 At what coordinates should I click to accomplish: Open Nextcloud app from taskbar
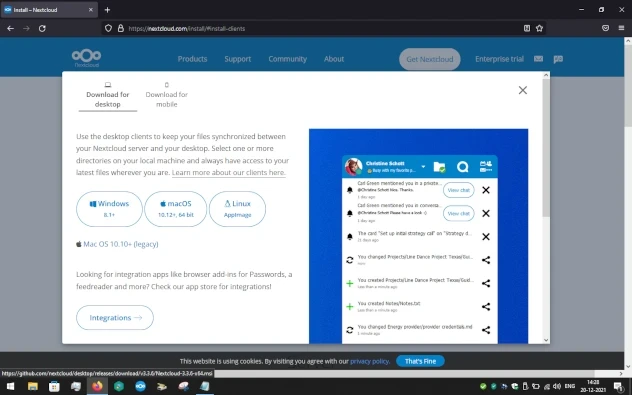click(141, 387)
